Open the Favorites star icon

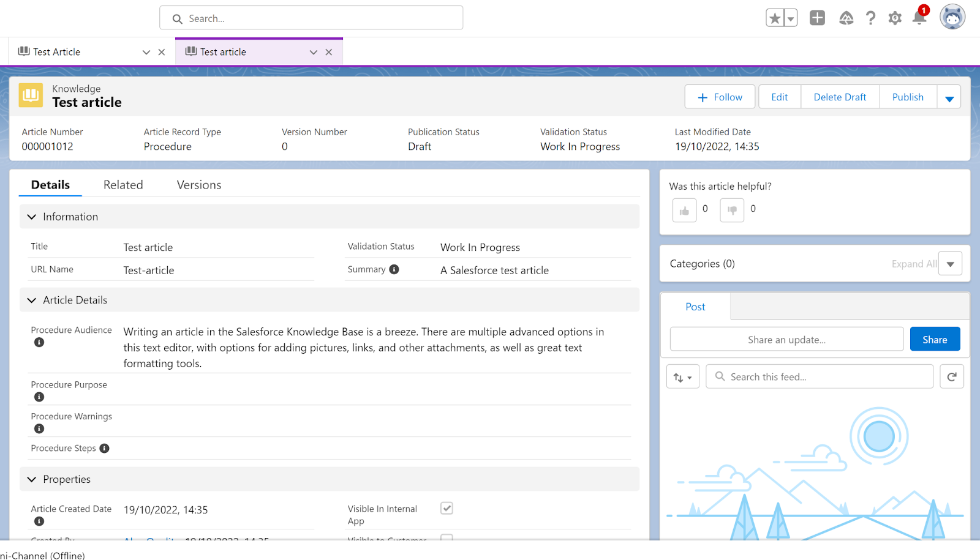coord(775,18)
